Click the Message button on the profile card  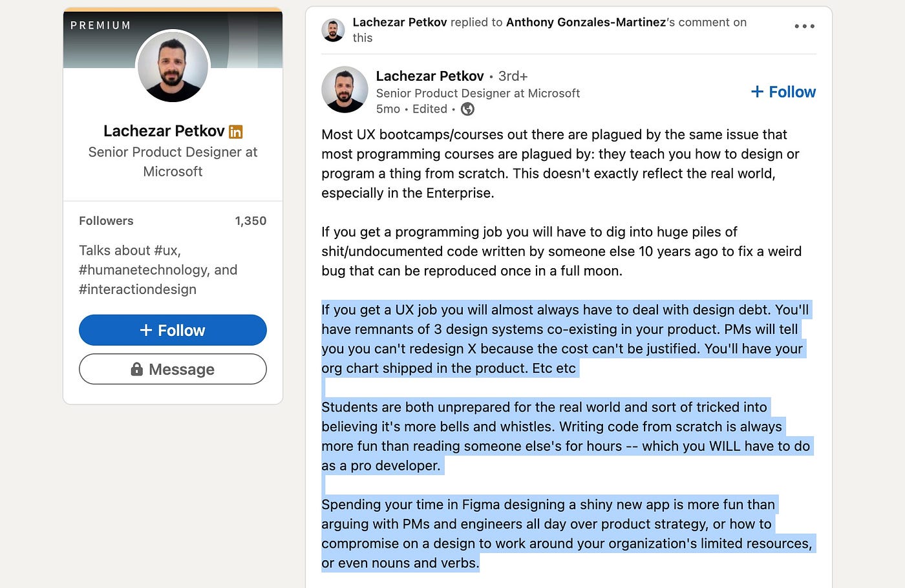173,369
